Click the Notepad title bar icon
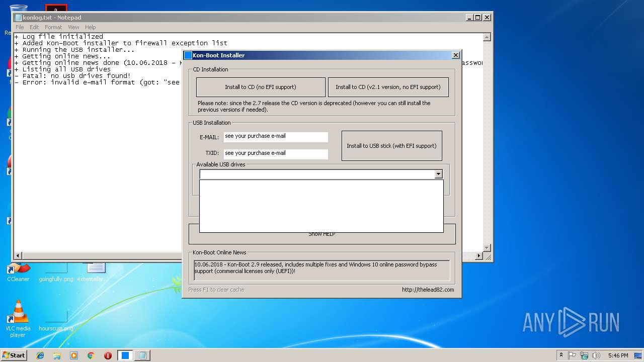 (x=19, y=18)
